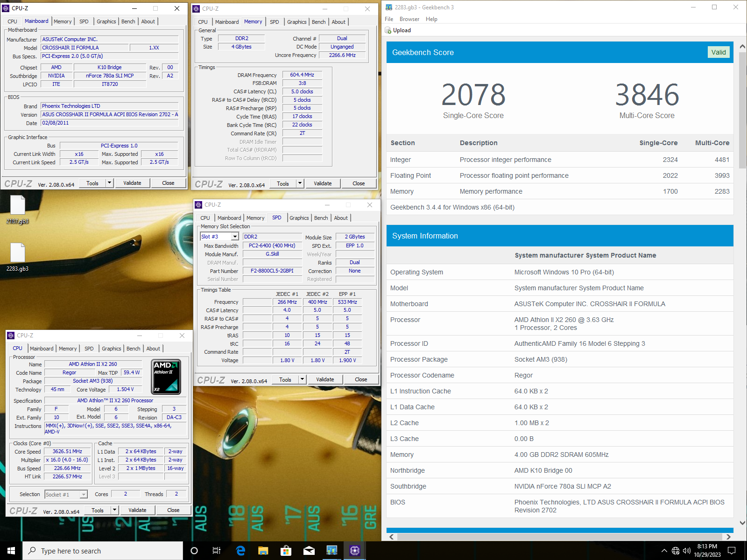Screen dimensions: 747x560
Task: Open the notification center icon
Action: (x=732, y=551)
